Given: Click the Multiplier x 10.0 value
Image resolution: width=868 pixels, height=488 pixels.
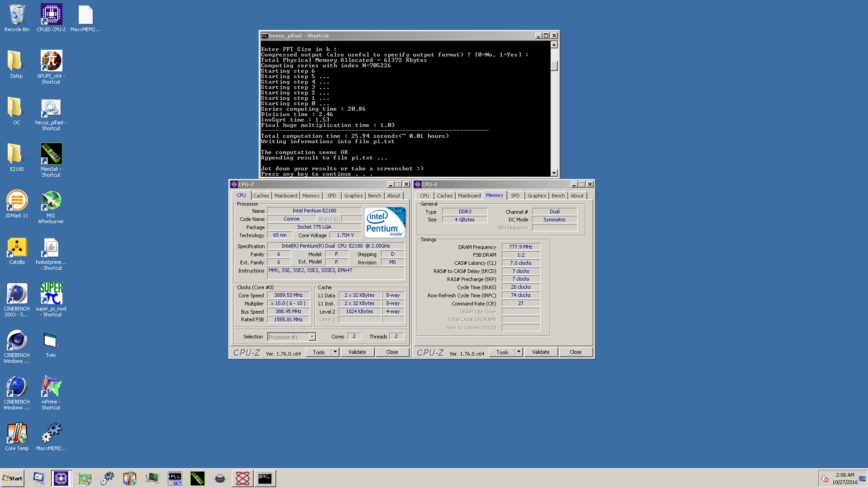Looking at the screenshot, I should [x=288, y=303].
